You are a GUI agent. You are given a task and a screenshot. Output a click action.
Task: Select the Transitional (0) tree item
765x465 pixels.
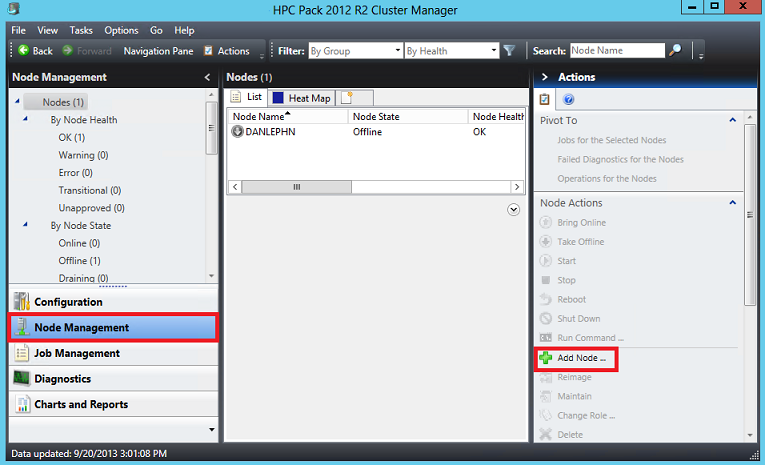(90, 190)
